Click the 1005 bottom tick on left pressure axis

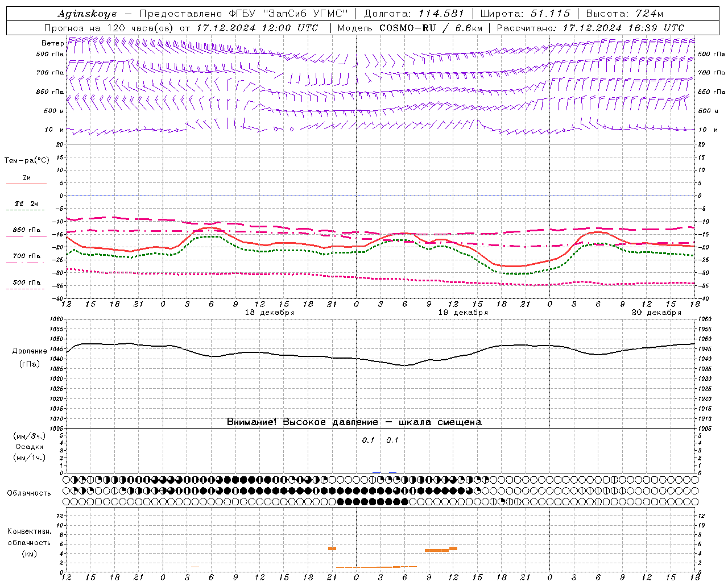[55, 428]
